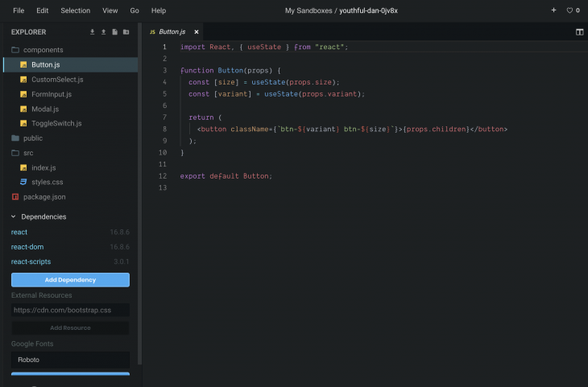The width and height of the screenshot is (588, 387).
Task: Click the npm icon beside package.json
Action: (15, 196)
